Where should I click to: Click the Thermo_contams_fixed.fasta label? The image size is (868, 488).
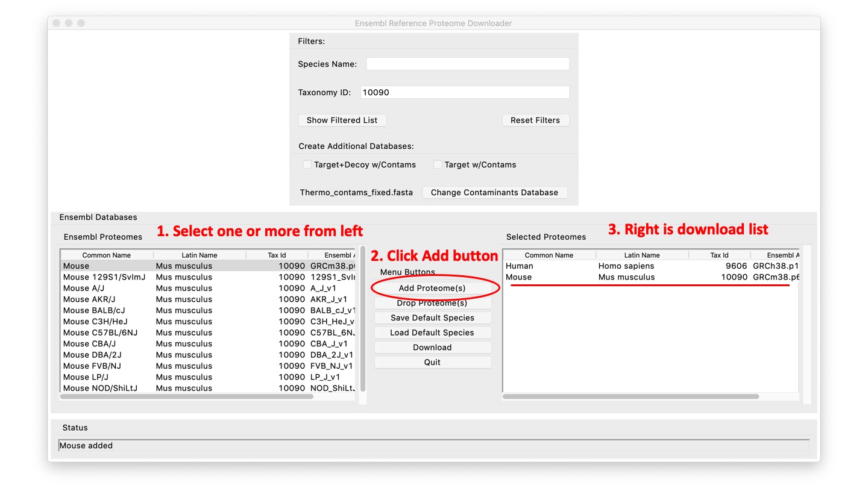click(x=356, y=192)
